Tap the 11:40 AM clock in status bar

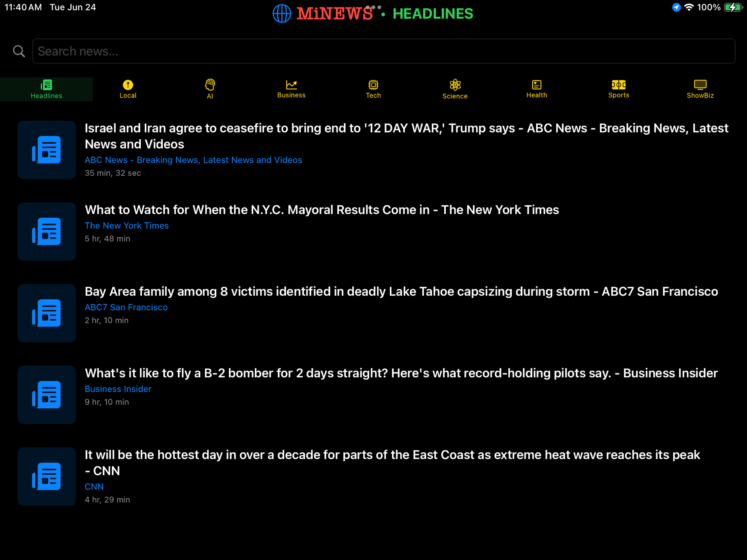coord(23,7)
